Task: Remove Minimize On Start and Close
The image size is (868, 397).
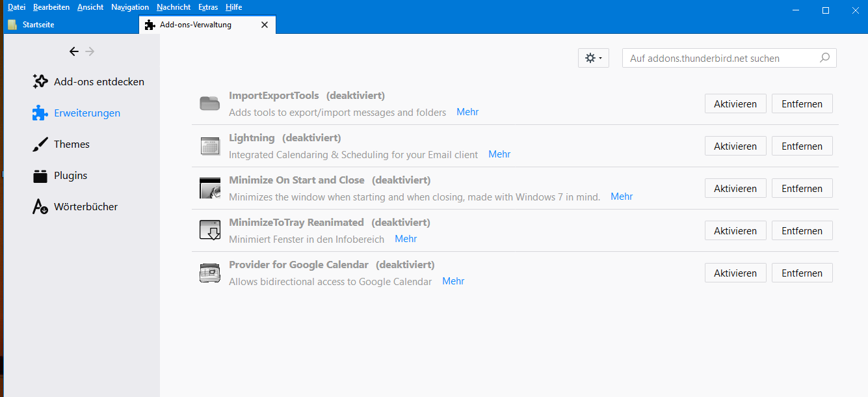Action: click(802, 189)
